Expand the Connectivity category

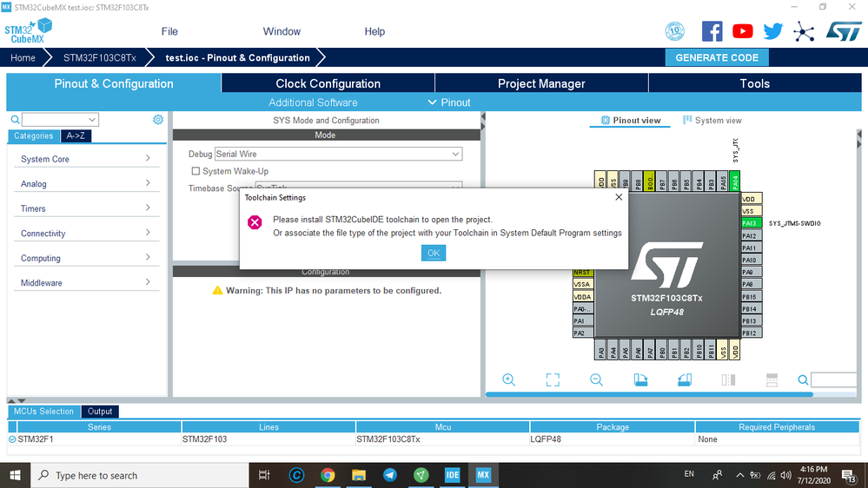85,234
